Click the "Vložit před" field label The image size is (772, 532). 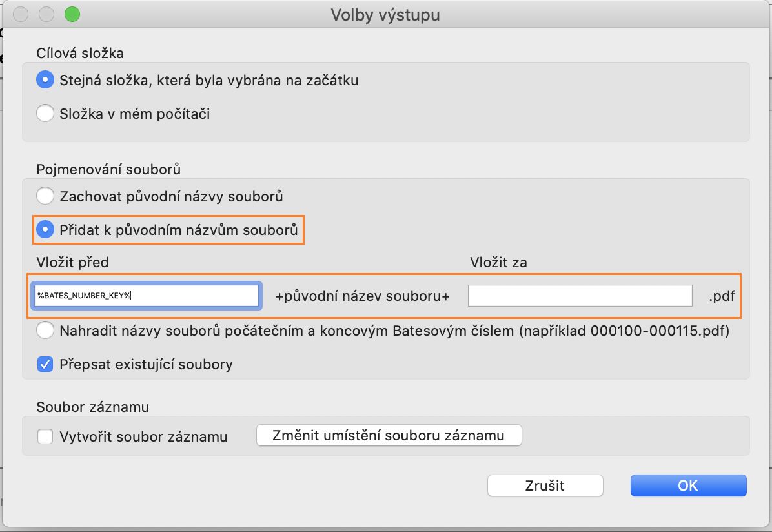click(x=72, y=262)
